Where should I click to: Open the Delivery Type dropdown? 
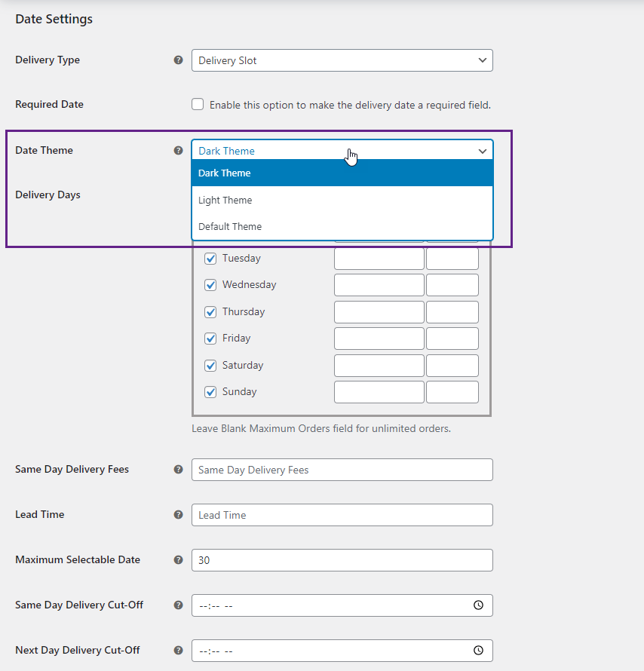[342, 60]
